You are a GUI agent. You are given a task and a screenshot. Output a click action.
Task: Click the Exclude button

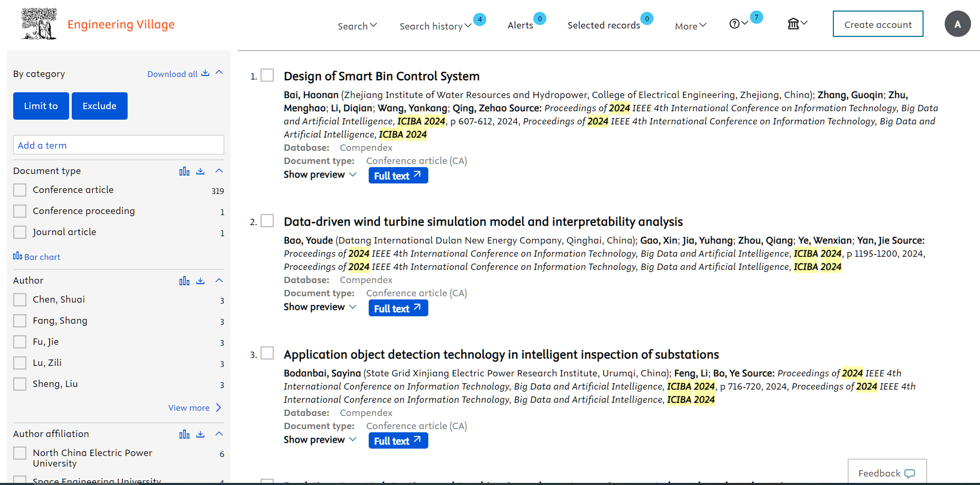point(100,106)
